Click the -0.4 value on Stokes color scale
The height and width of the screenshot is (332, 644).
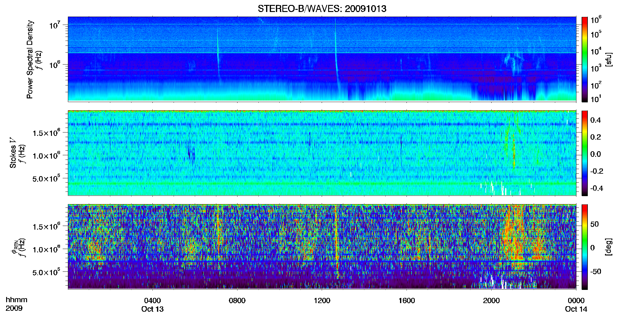[597, 188]
